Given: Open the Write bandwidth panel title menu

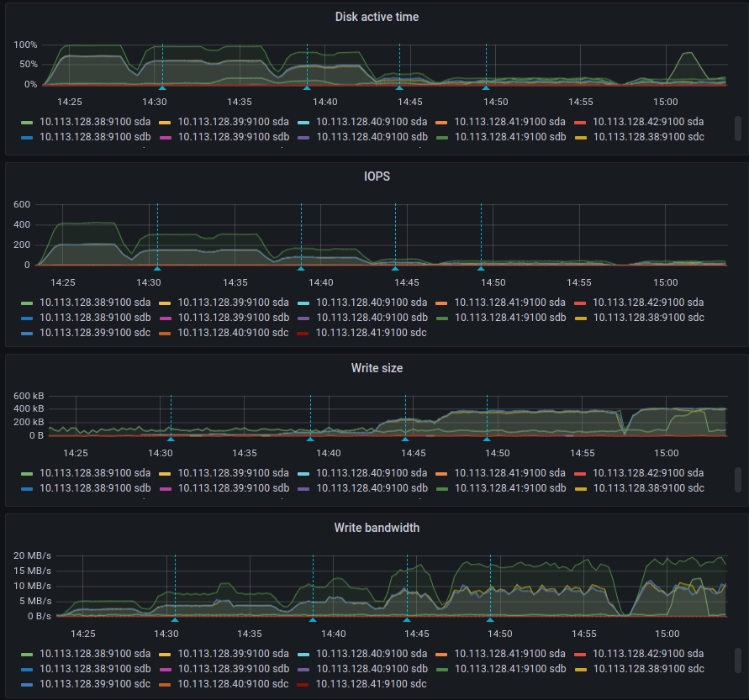Looking at the screenshot, I should tap(377, 528).
